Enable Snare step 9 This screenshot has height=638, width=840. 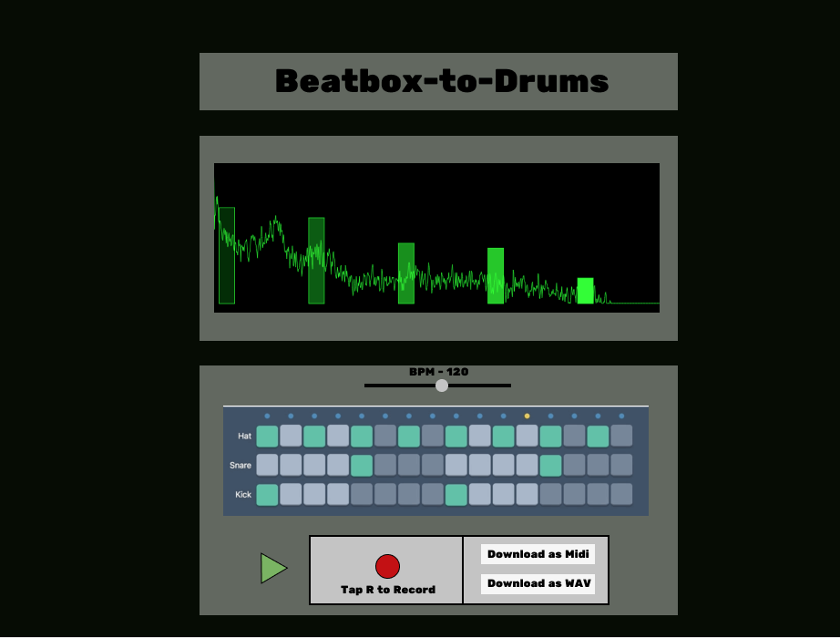click(x=456, y=465)
